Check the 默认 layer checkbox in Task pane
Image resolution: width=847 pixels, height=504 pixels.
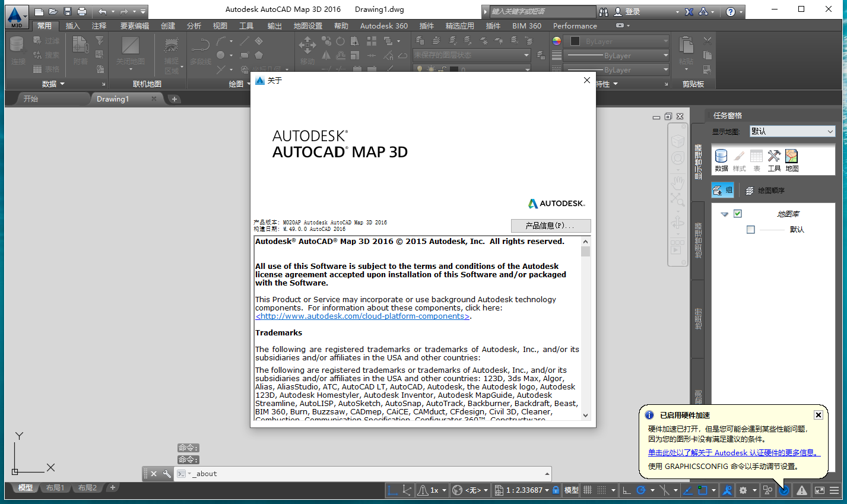751,230
